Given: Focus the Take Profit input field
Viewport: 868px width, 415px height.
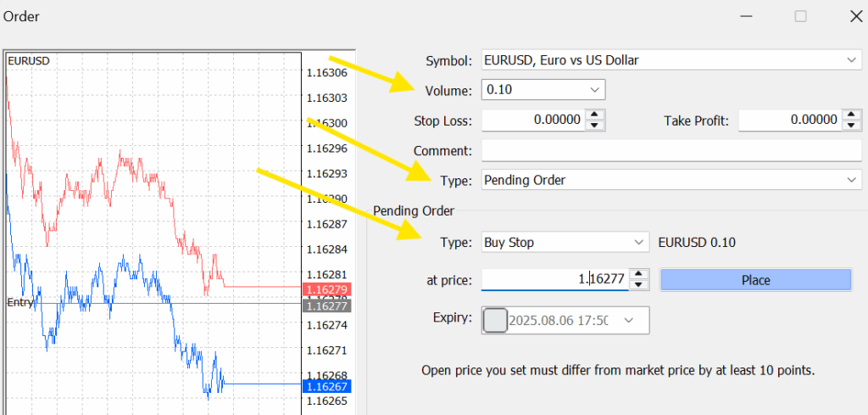Looking at the screenshot, I should (x=789, y=121).
